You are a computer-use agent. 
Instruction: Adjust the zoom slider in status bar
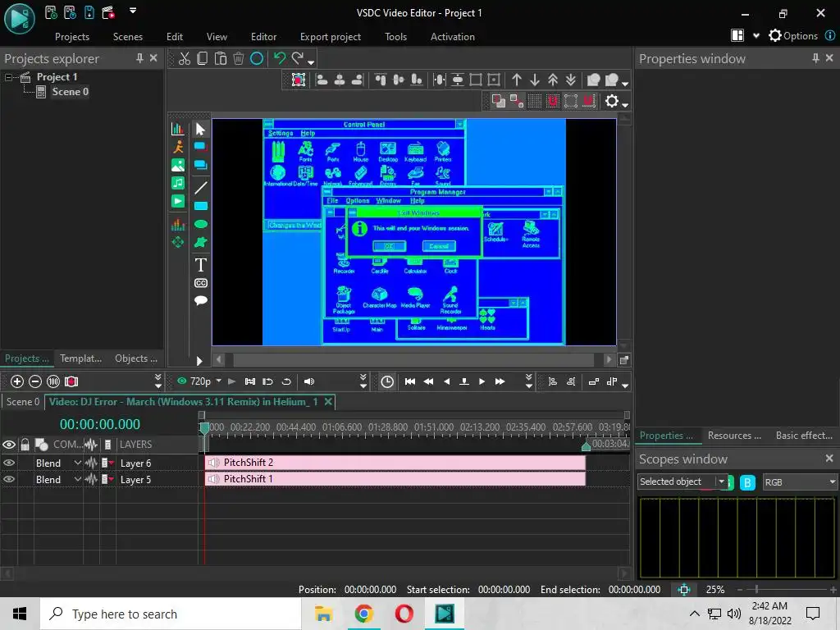click(x=756, y=589)
